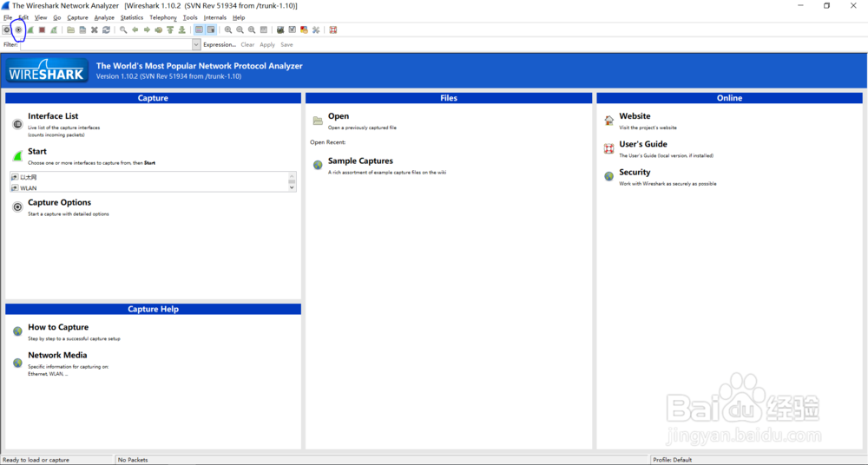
Task: Reload this capture file toolbar icon
Action: click(106, 29)
